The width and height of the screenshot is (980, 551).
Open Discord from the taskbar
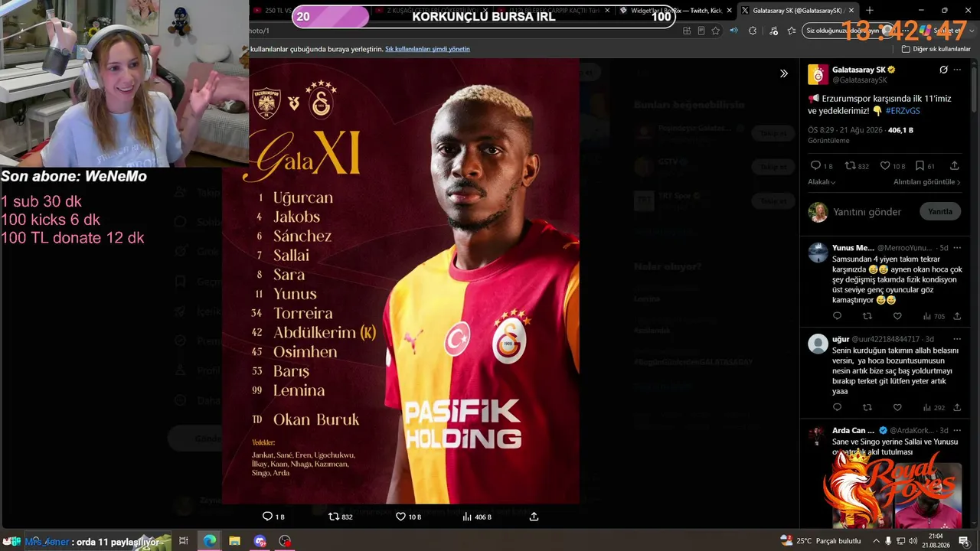tap(260, 541)
